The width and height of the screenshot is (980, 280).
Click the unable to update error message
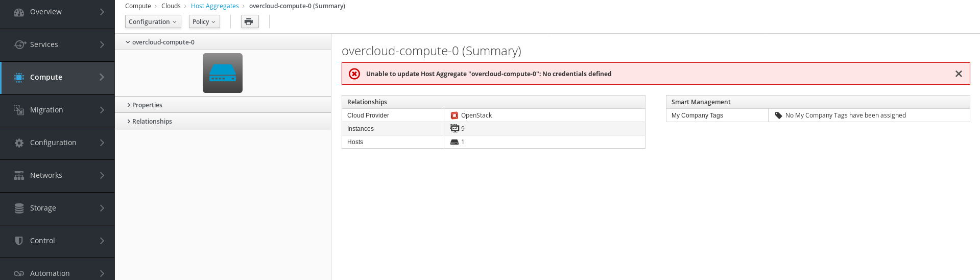click(x=489, y=74)
